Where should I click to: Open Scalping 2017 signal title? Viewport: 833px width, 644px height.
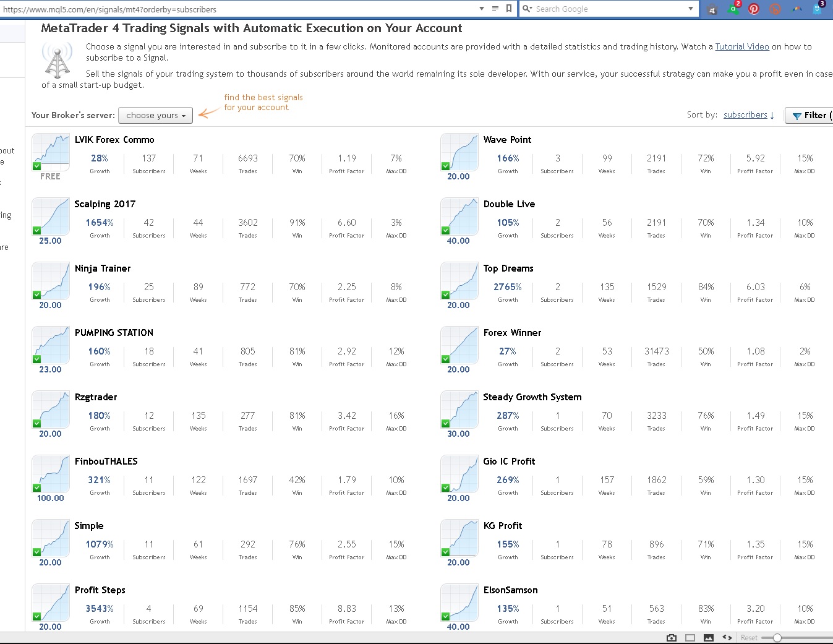coord(105,204)
